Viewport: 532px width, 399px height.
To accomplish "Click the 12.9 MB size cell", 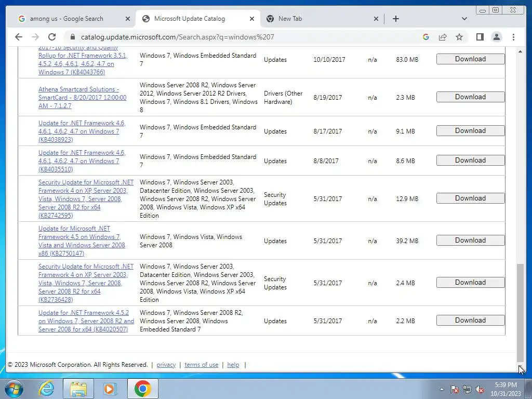I will click(x=407, y=199).
